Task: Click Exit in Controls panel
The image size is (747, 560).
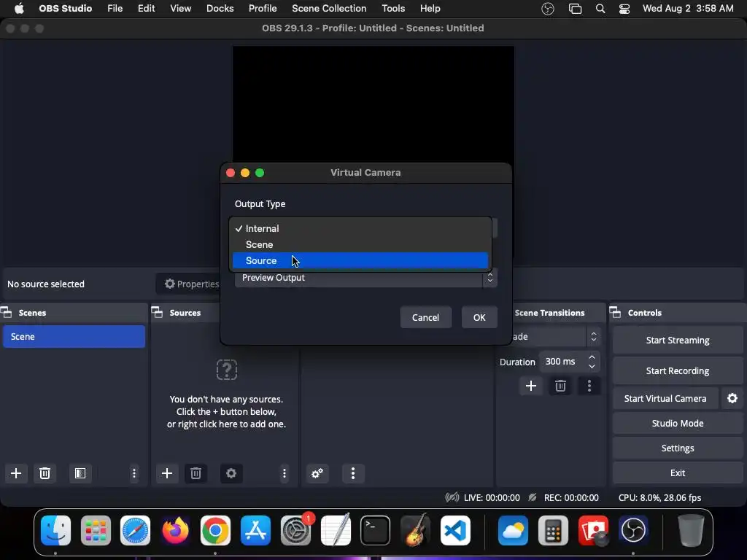Action: tap(678, 472)
